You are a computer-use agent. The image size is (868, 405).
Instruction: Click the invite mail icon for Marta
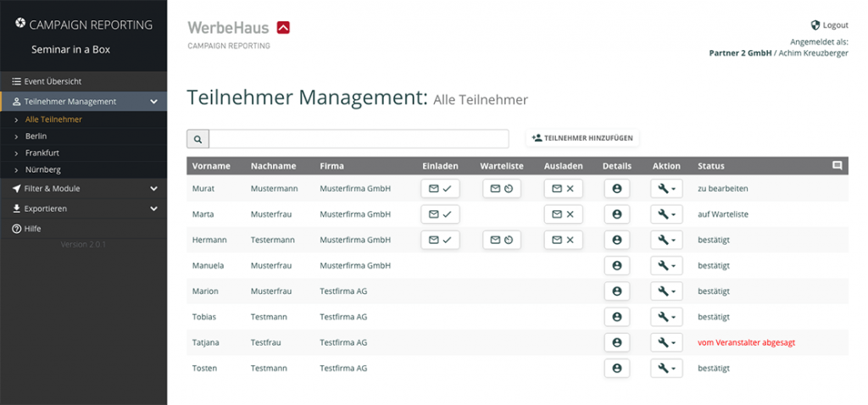tap(440, 214)
